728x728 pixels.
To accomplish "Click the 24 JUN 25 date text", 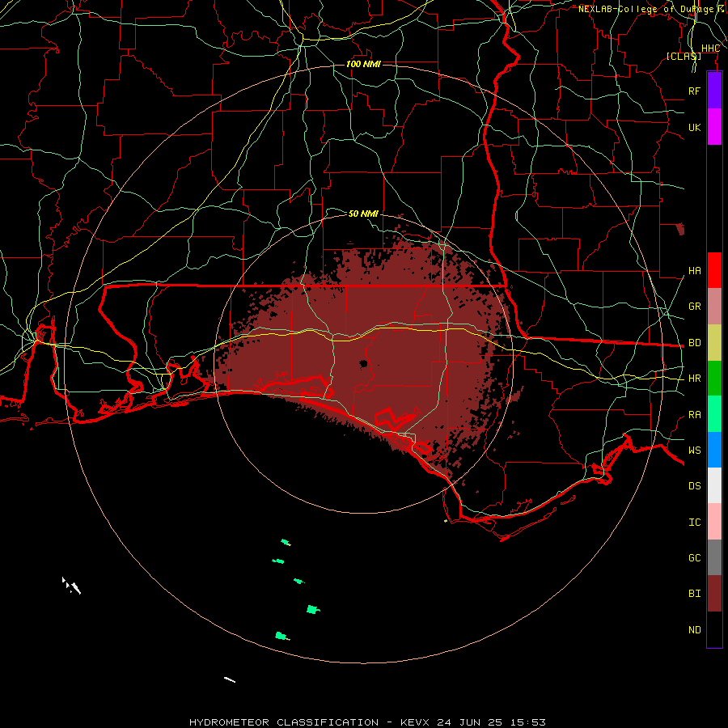I will (469, 722).
